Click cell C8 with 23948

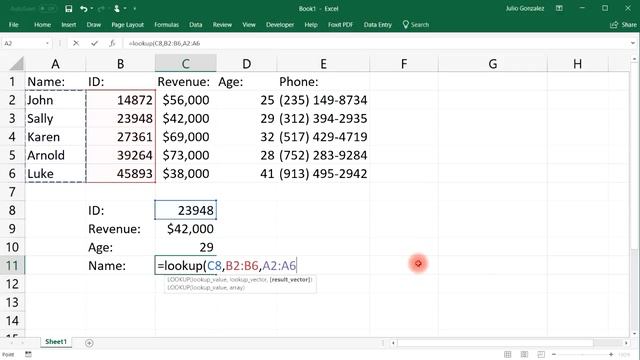coord(185,210)
